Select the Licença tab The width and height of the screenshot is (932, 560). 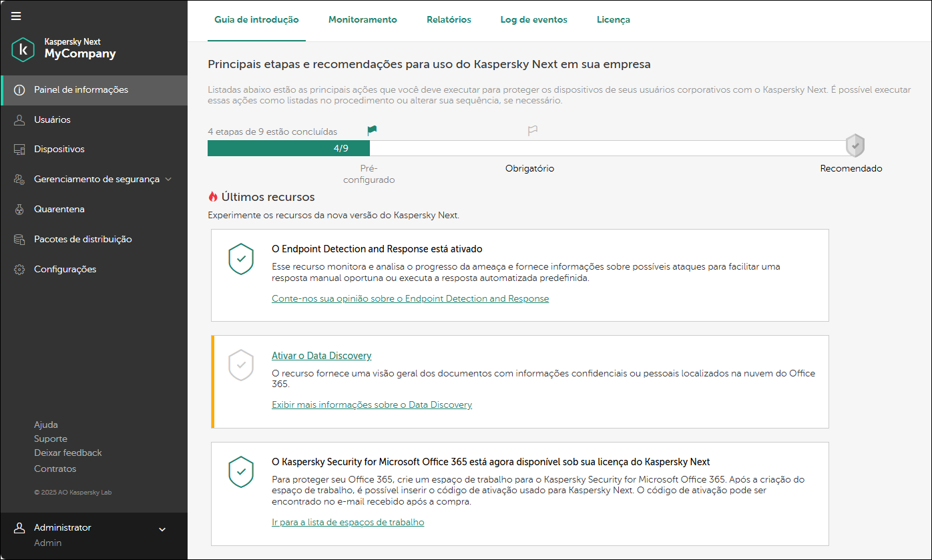(x=613, y=19)
